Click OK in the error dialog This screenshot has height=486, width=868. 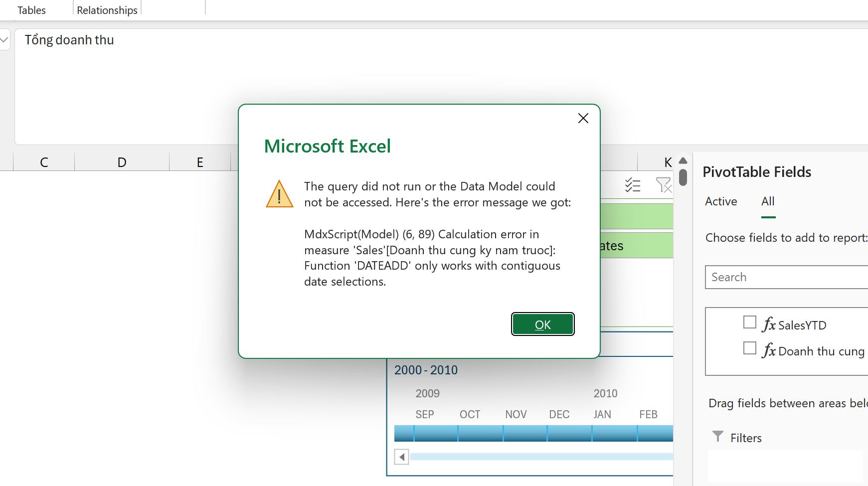[543, 324]
